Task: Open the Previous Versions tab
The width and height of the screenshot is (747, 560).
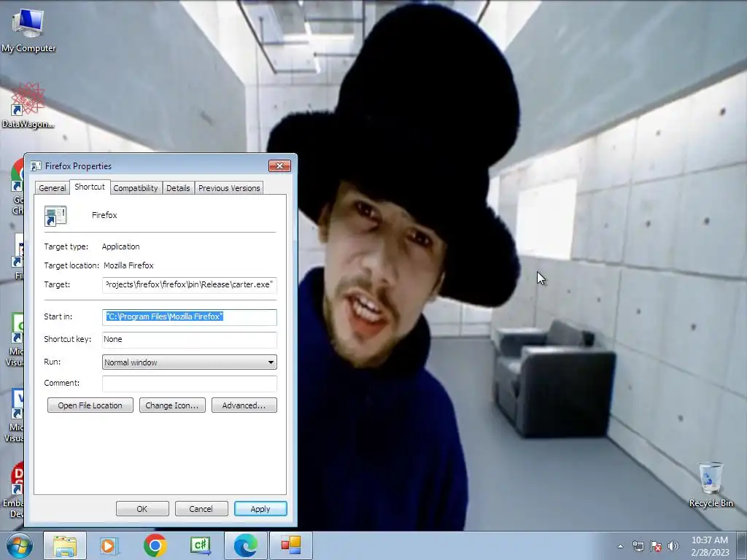Action: tap(229, 188)
